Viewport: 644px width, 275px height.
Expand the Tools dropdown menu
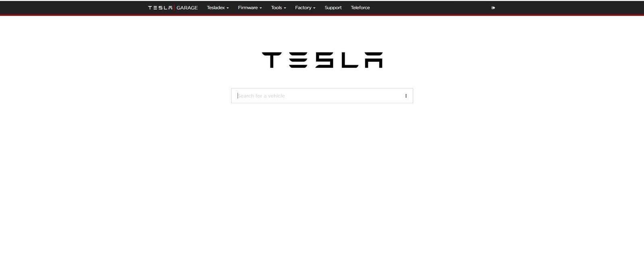279,8
